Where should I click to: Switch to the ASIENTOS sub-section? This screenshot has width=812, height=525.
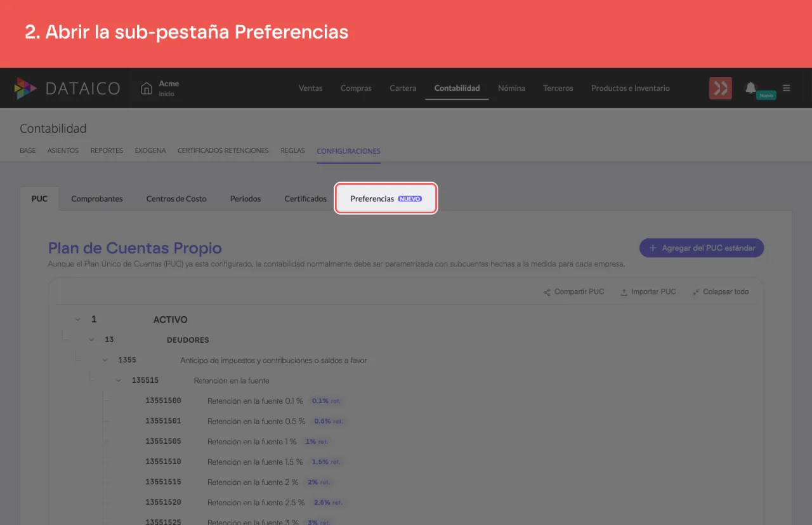(x=63, y=151)
